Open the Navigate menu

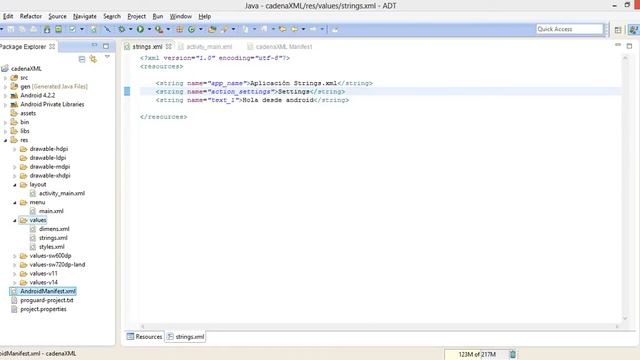click(84, 16)
